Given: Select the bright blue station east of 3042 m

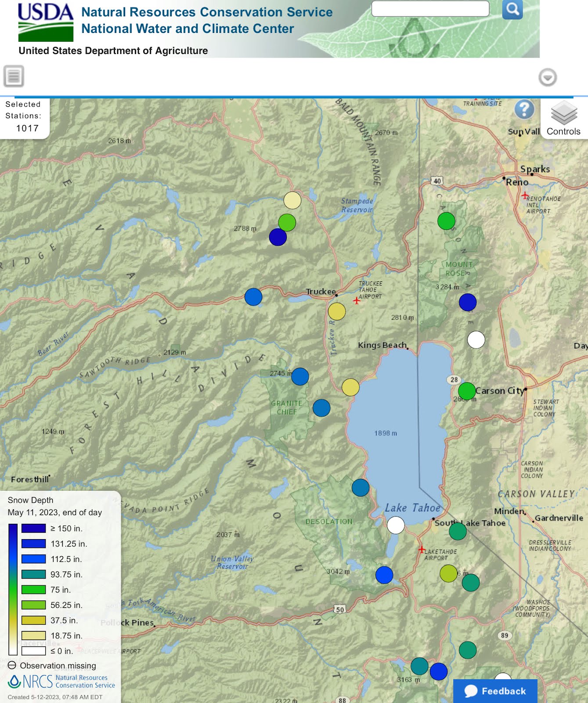Looking at the screenshot, I should [384, 575].
